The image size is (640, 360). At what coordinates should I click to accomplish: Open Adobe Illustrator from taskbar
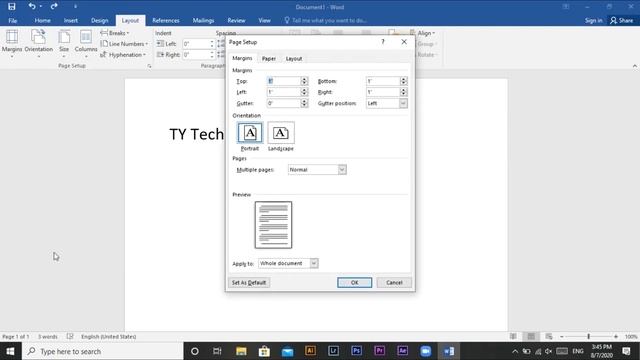(x=310, y=351)
